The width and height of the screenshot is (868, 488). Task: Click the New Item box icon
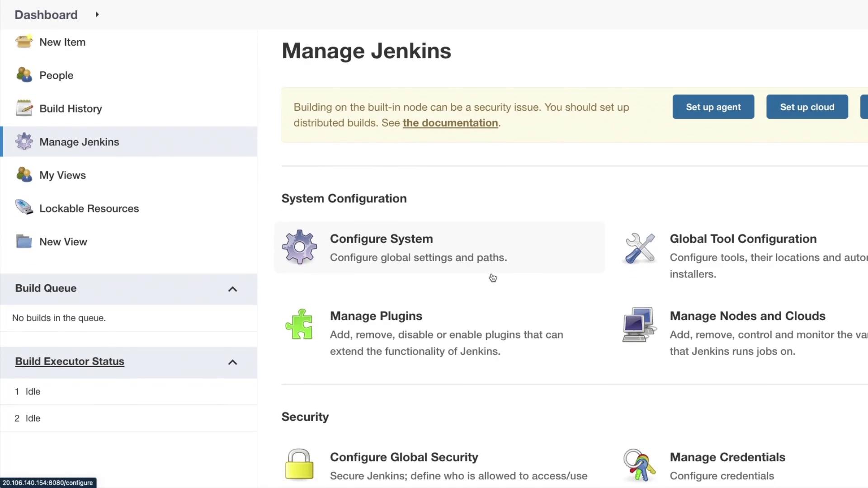tap(24, 42)
